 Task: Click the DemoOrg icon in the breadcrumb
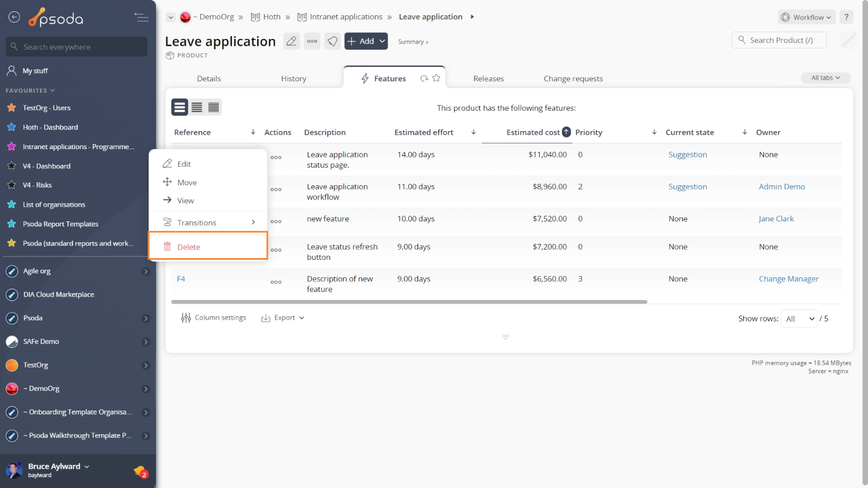(x=185, y=18)
